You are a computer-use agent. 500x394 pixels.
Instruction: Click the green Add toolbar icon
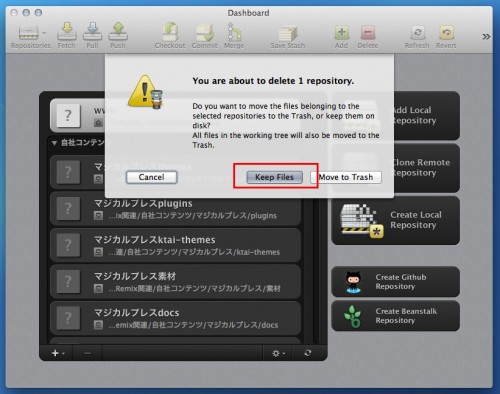342,33
